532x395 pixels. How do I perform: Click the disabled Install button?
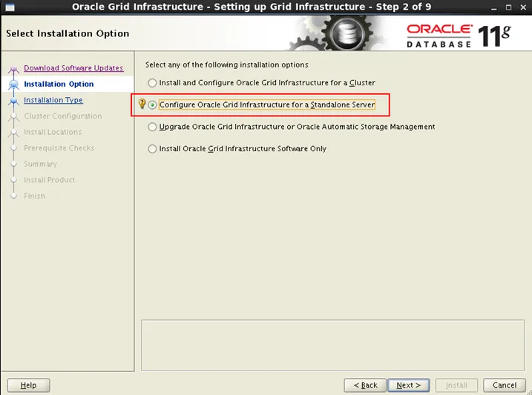tap(456, 385)
